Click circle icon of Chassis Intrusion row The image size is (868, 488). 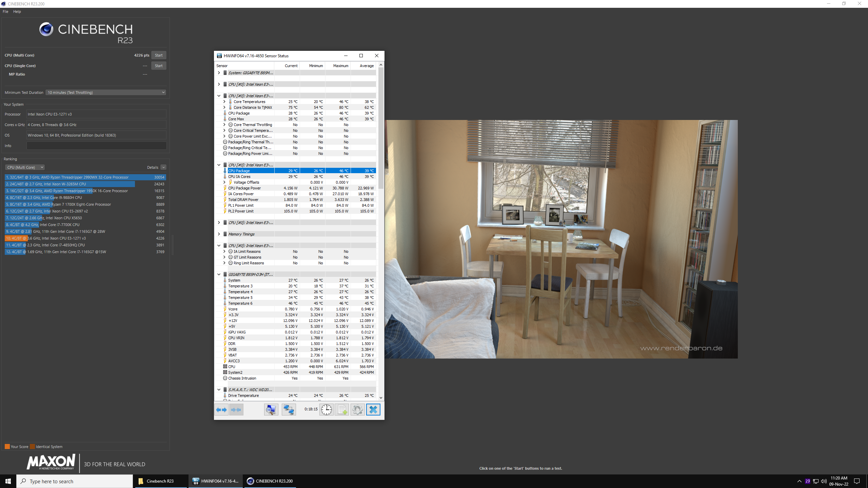[225, 378]
